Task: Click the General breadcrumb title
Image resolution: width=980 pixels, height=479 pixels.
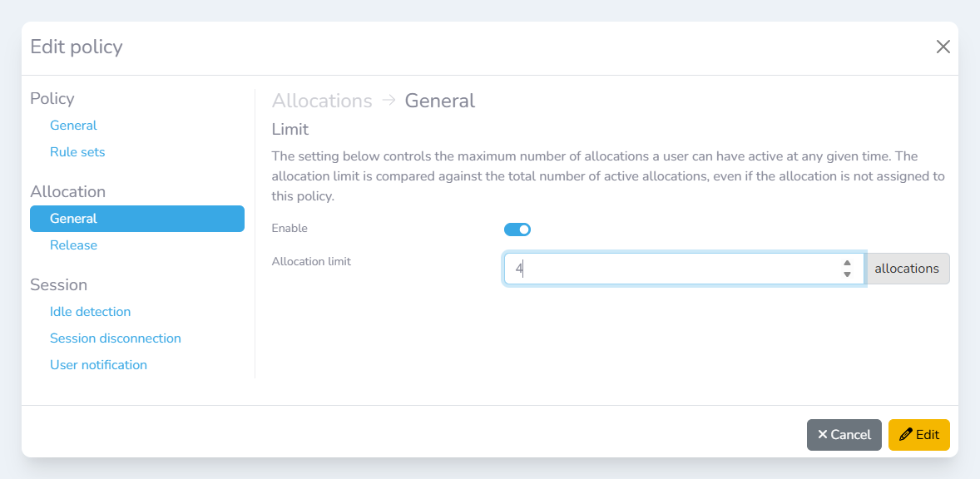Action: tap(440, 101)
